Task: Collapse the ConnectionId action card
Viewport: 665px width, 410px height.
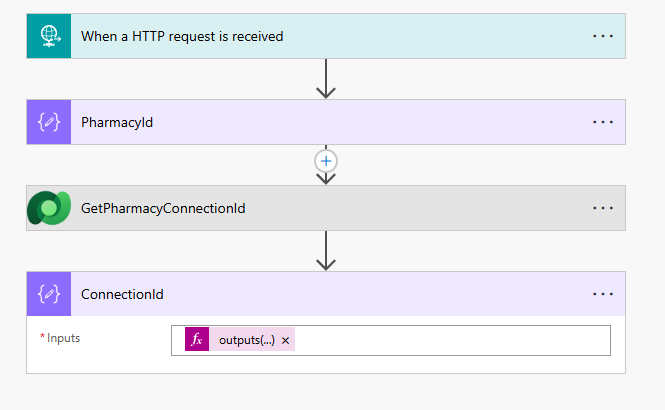Action: click(x=326, y=294)
